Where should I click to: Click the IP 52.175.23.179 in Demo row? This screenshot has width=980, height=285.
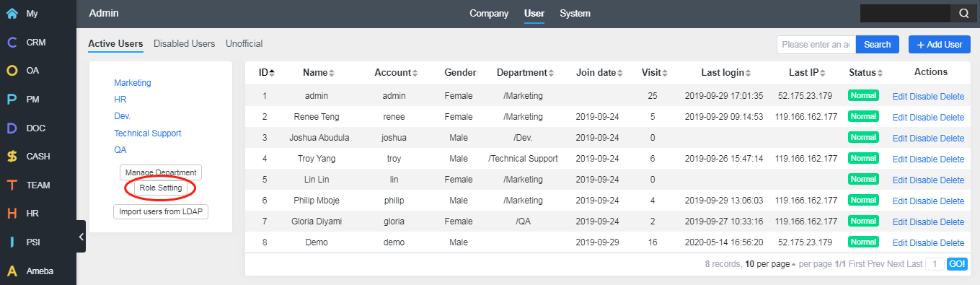pos(805,242)
